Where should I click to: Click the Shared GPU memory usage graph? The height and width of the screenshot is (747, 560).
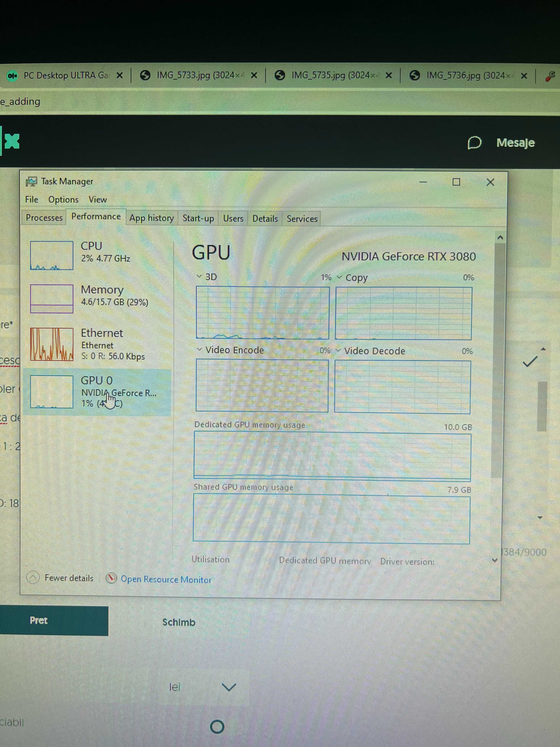(331, 519)
